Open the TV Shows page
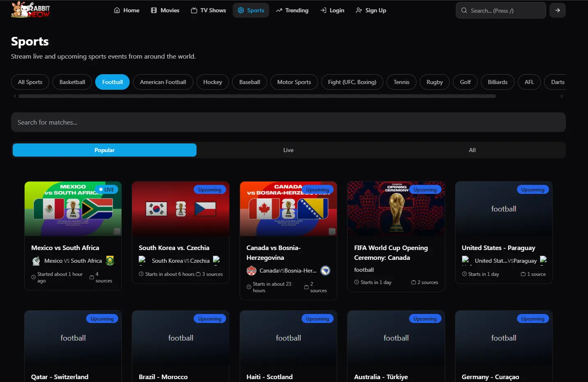Viewport: 588px width, 382px height. point(208,10)
